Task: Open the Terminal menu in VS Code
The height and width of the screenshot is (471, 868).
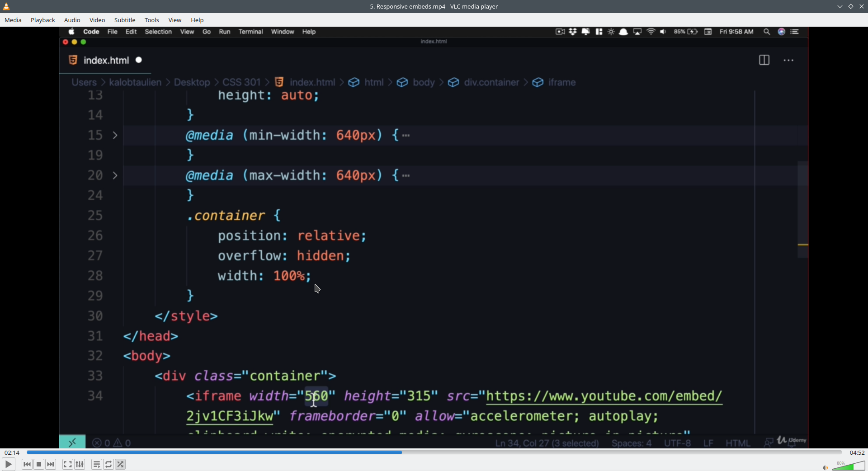Action: click(251, 32)
